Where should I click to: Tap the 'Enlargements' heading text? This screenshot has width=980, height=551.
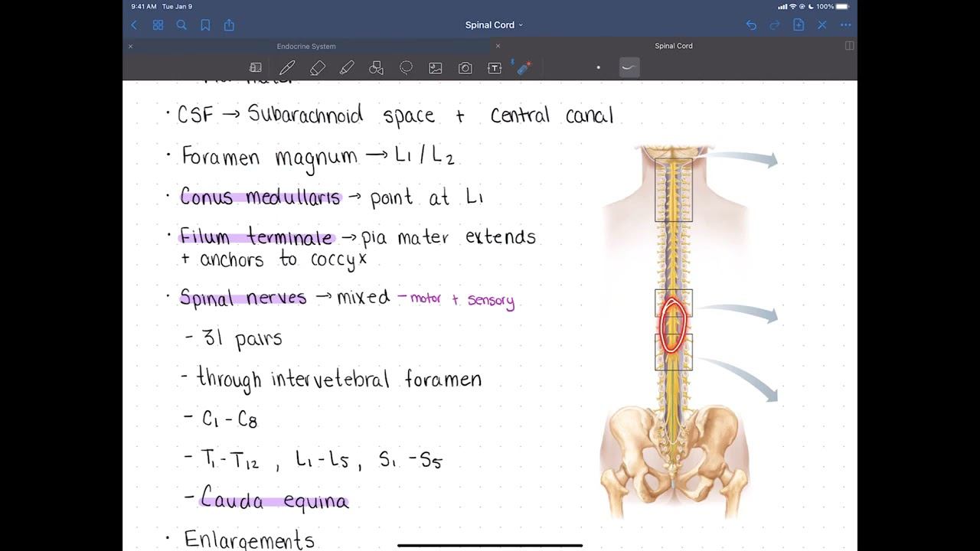250,540
